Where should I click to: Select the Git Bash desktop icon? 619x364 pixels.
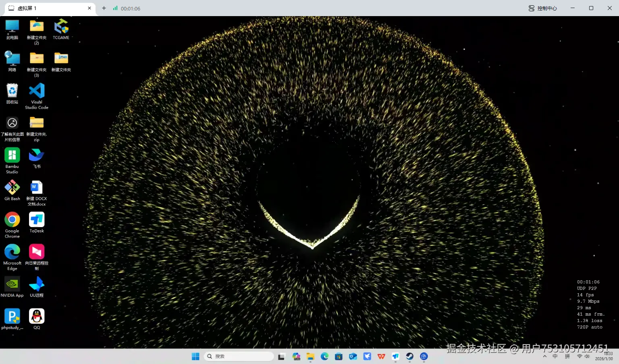point(12,188)
